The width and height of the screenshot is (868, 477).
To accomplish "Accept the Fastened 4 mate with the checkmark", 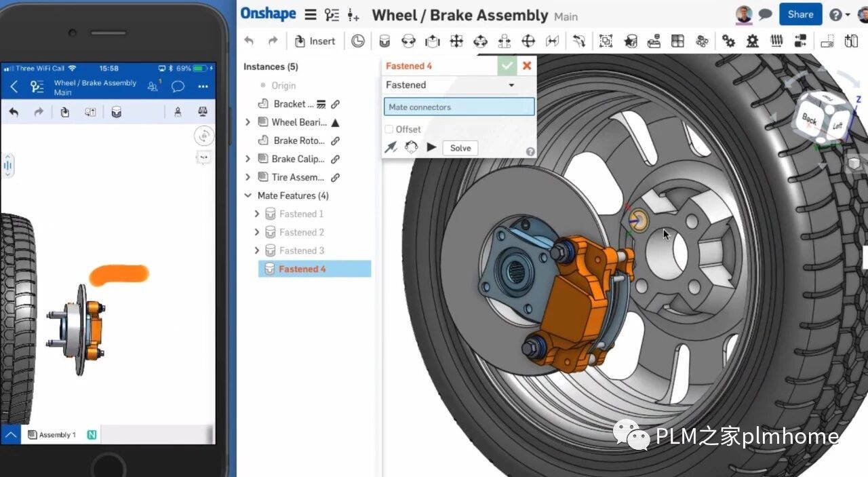I will tap(507, 66).
